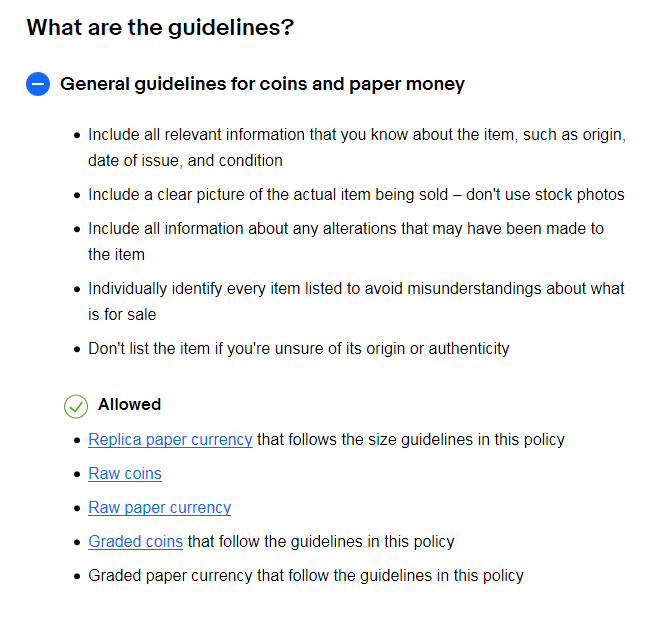Image resolution: width=667 pixels, height=617 pixels.
Task: Click the 'is for sale' text line
Action: pos(122,315)
